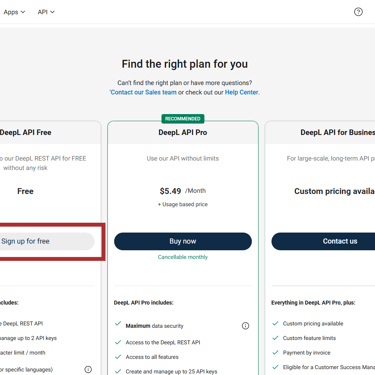The height and width of the screenshot is (375, 375).
Task: Click the DeepL API Free plan title
Action: tap(26, 132)
